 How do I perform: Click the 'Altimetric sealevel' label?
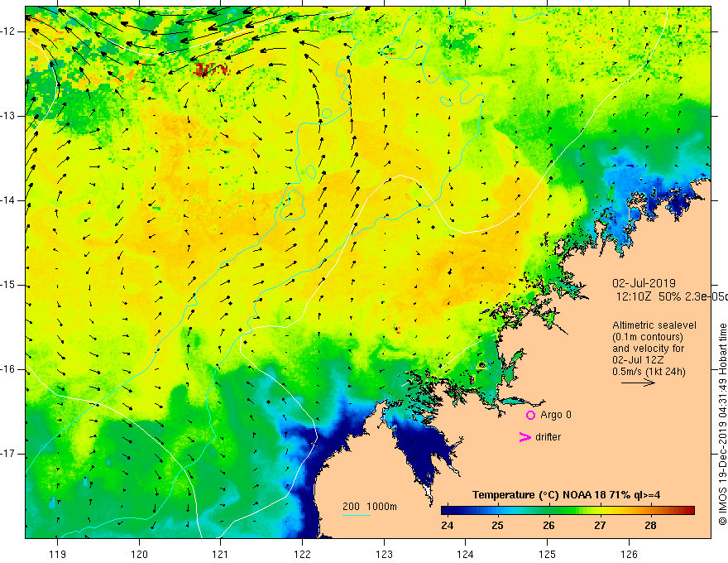[654, 325]
